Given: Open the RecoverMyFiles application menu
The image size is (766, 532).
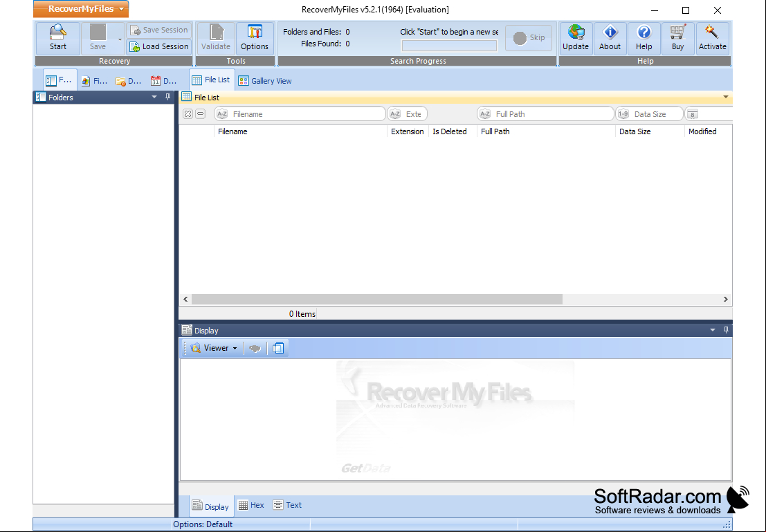Looking at the screenshot, I should pyautogui.click(x=81, y=9).
